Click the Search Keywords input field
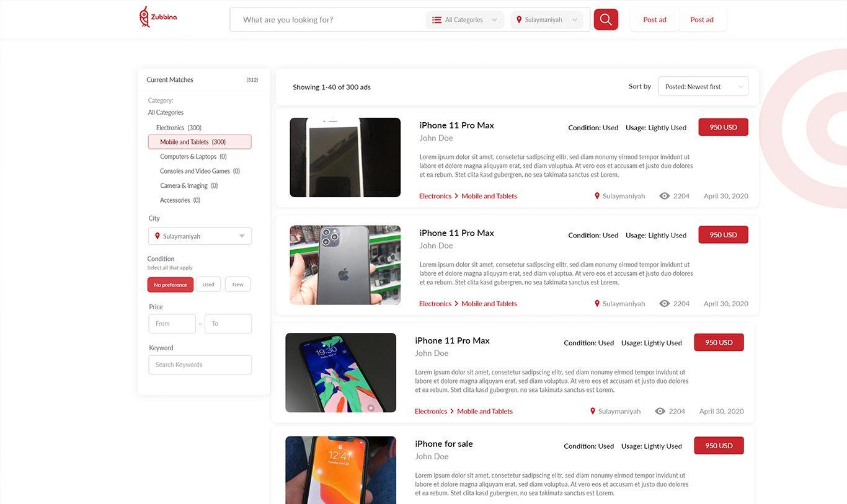Viewport: 847px width, 504px height. point(200,365)
